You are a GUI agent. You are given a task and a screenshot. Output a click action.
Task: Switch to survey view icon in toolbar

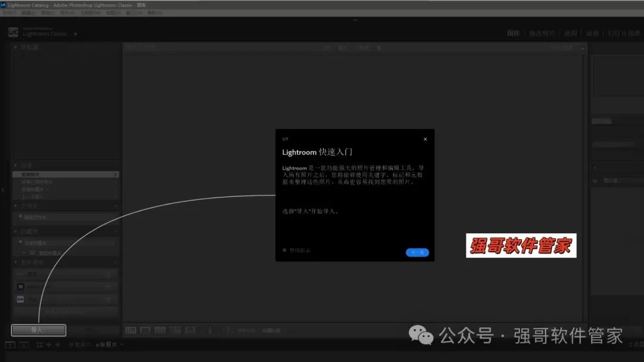point(175,330)
